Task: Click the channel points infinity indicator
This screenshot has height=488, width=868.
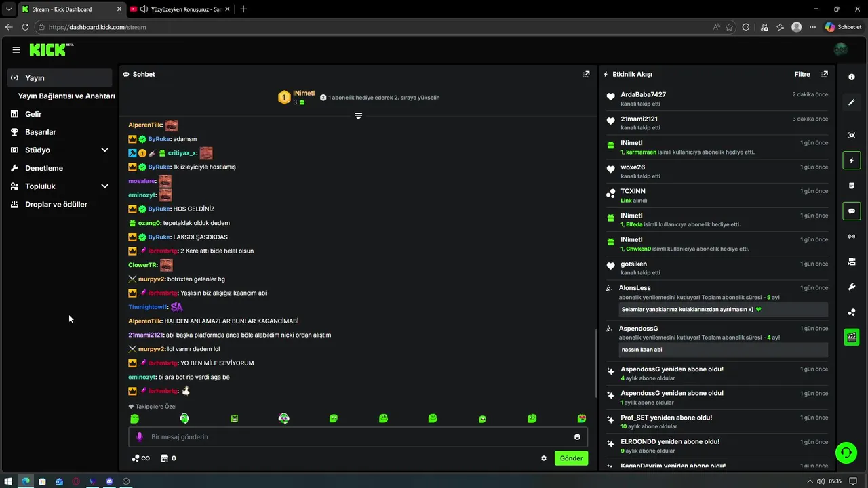Action: (x=140, y=458)
